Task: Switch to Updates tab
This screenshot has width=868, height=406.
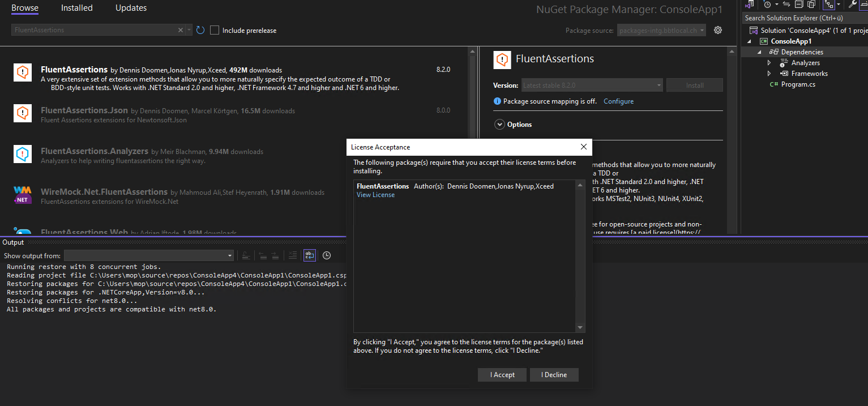Action: (131, 8)
